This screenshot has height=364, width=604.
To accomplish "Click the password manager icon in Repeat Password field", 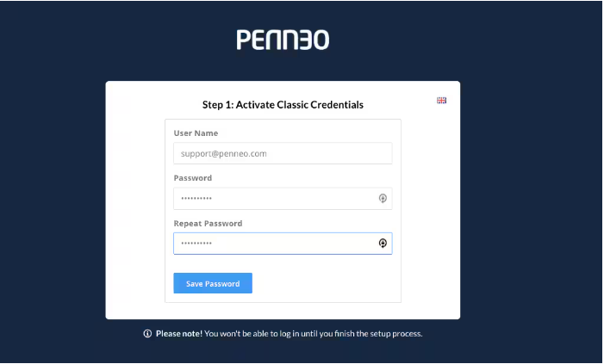I will pyautogui.click(x=383, y=244).
